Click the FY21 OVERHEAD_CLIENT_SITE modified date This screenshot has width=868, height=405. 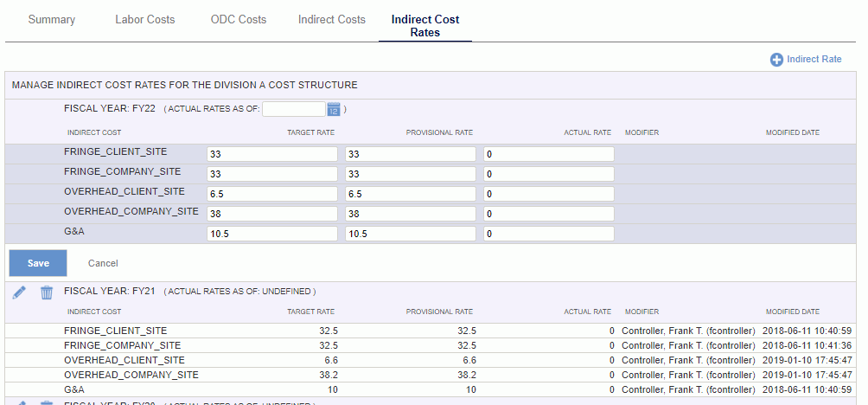coord(807,360)
